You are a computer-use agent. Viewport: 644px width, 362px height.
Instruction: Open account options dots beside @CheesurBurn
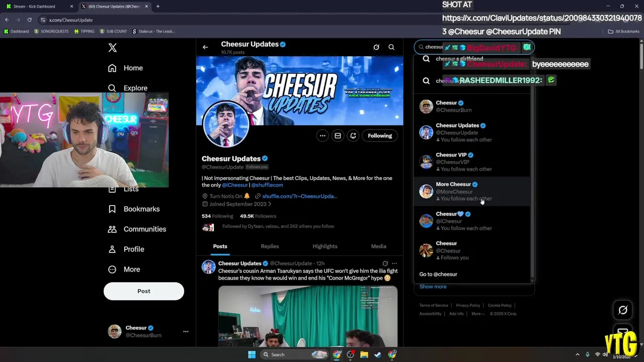186,331
